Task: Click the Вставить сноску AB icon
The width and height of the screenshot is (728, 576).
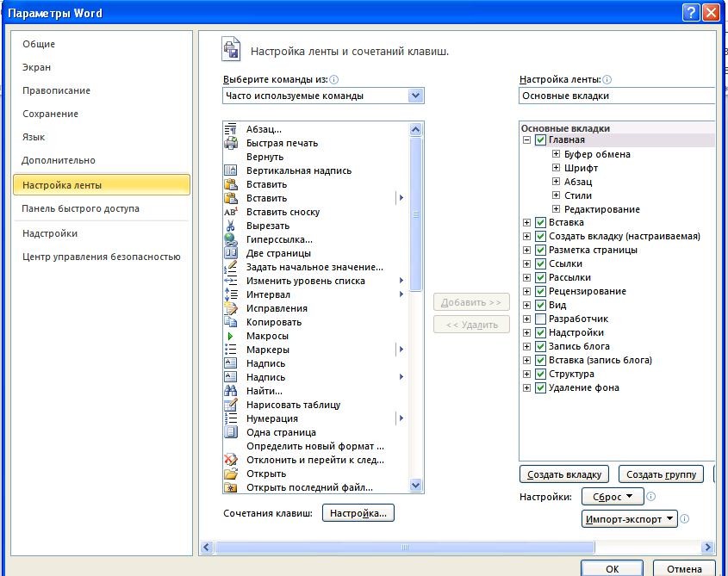Action: (231, 212)
